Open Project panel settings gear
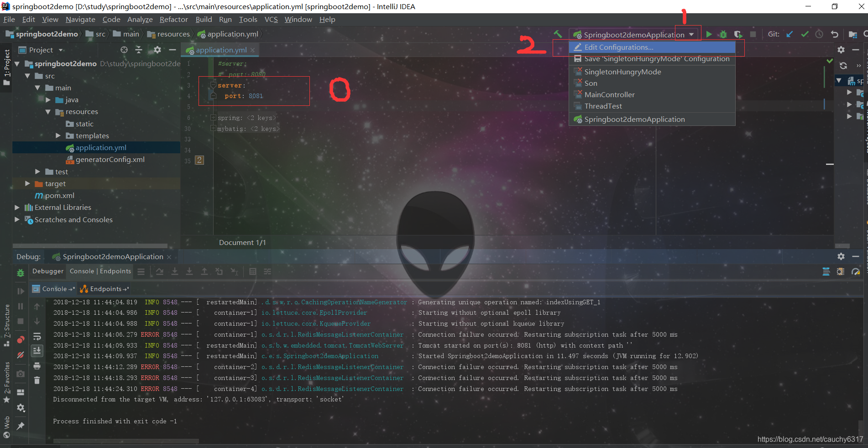868x448 pixels. pyautogui.click(x=157, y=50)
